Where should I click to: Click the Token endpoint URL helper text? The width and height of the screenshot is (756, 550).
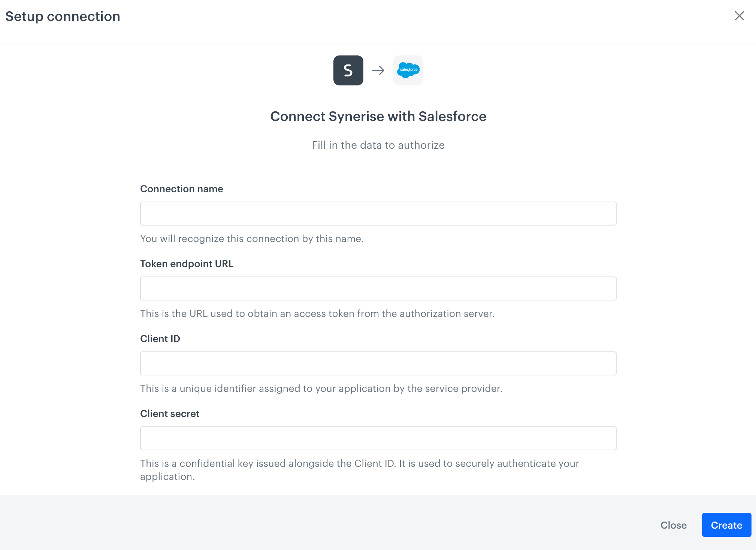click(x=317, y=314)
